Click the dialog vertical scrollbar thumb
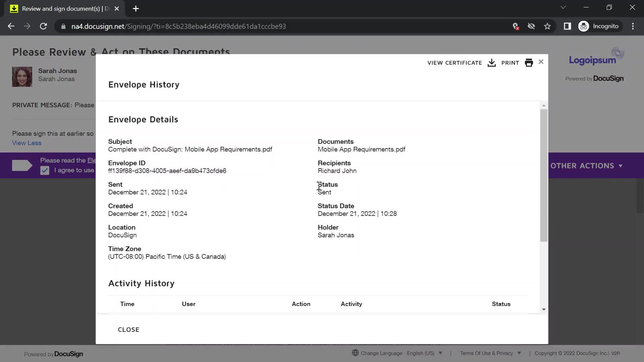The width and height of the screenshot is (644, 362). [x=544, y=175]
